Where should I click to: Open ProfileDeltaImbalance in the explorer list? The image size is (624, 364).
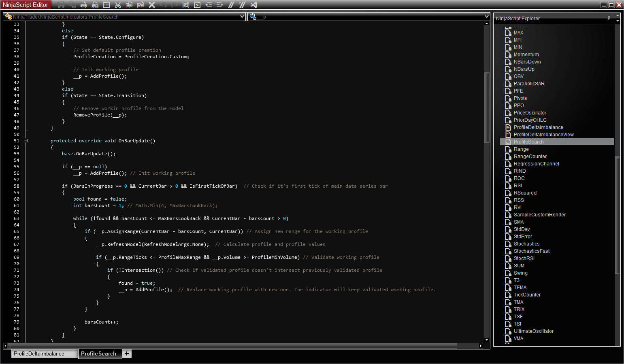538,127
